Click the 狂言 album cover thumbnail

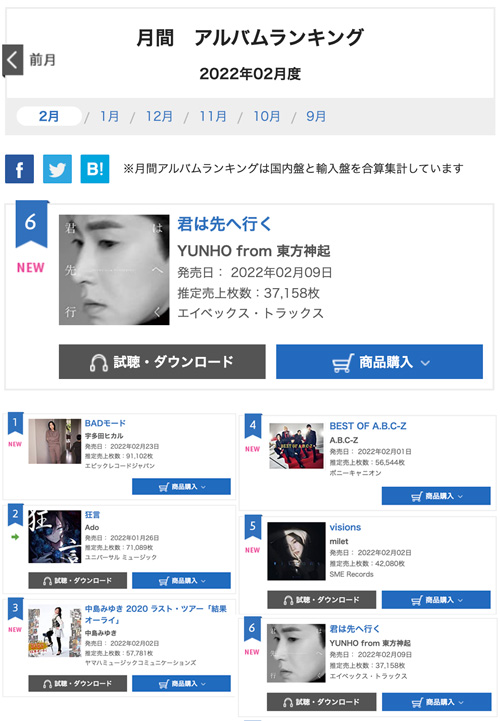tap(55, 536)
